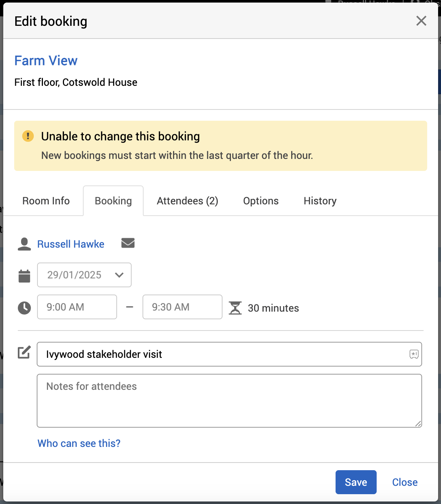Click the hourglass duration icon
441x504 pixels.
coord(235,308)
